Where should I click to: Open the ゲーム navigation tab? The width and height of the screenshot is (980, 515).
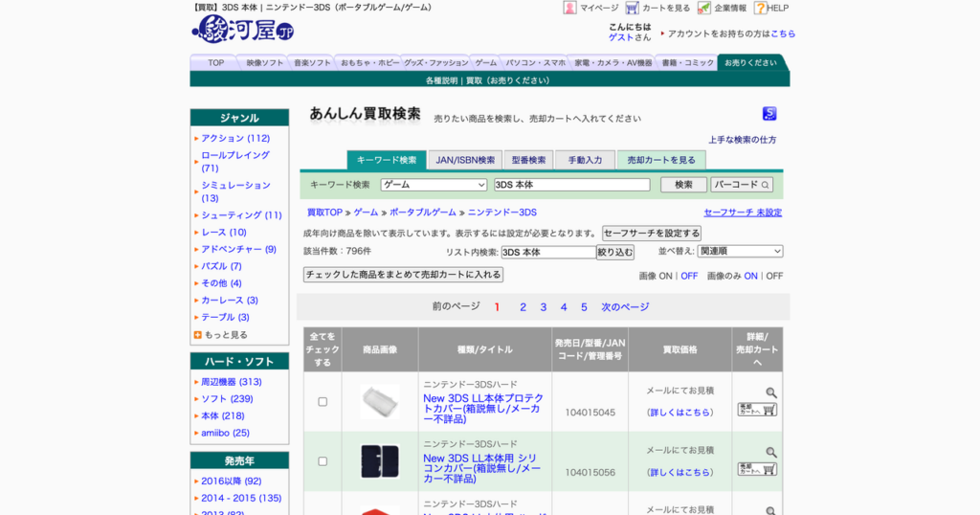[x=485, y=62]
